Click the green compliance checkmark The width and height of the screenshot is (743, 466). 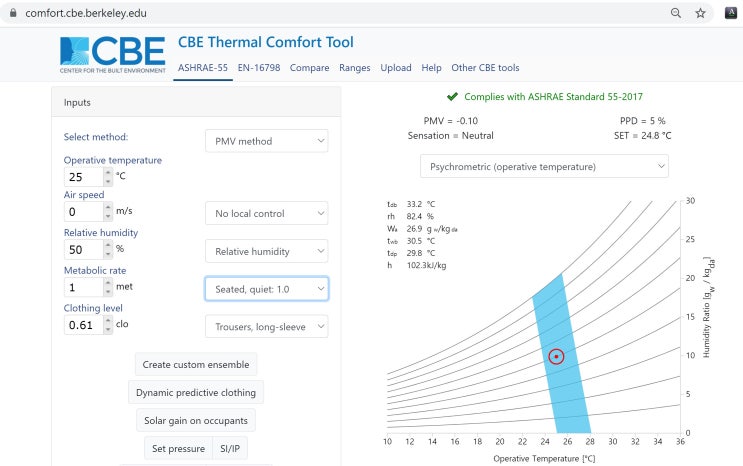(452, 97)
